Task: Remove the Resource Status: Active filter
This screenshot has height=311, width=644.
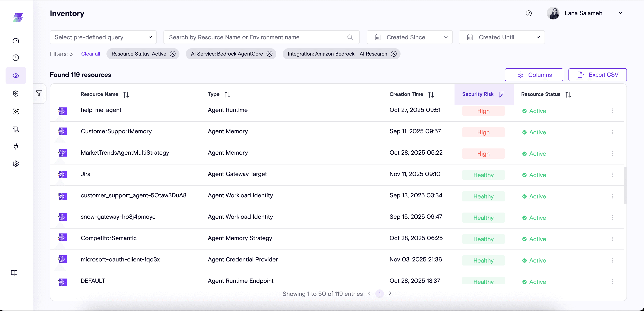Action: click(173, 54)
